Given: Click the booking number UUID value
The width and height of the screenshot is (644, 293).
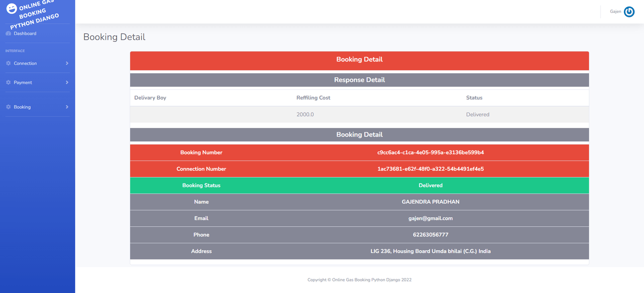Looking at the screenshot, I should pos(430,152).
